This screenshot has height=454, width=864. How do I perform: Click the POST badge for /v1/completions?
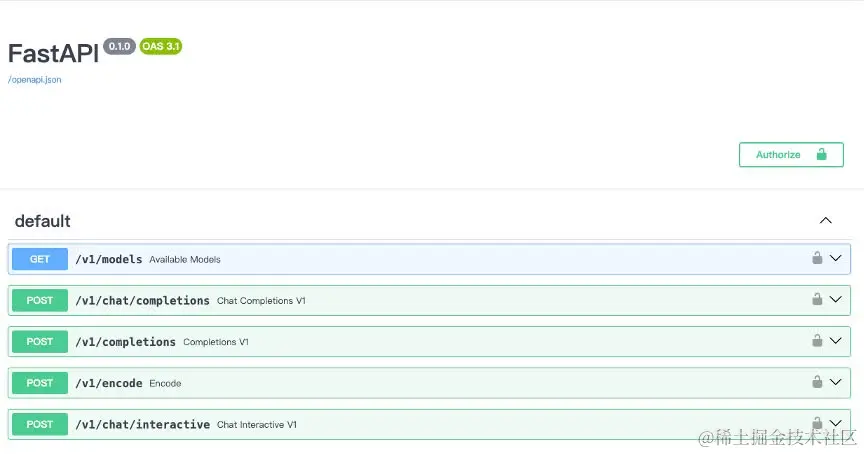pyautogui.click(x=40, y=342)
